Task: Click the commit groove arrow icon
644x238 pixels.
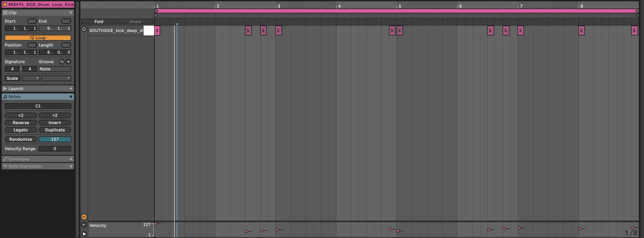Action: pyautogui.click(x=68, y=62)
